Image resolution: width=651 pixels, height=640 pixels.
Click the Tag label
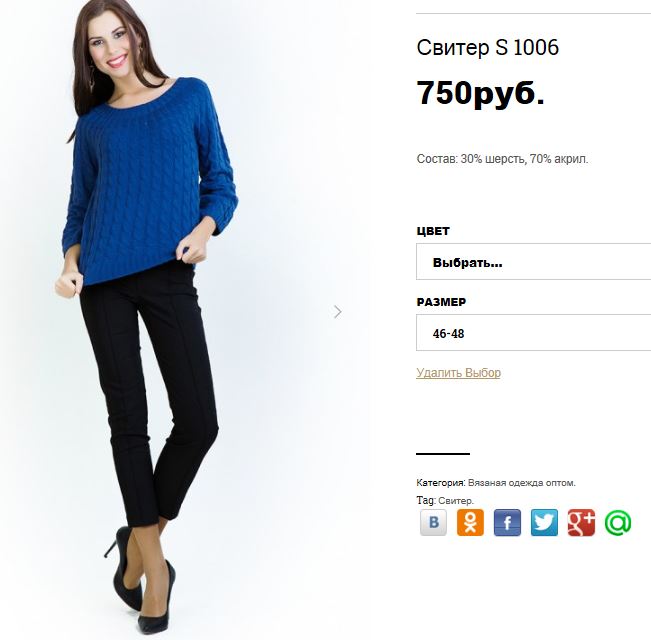click(426, 501)
